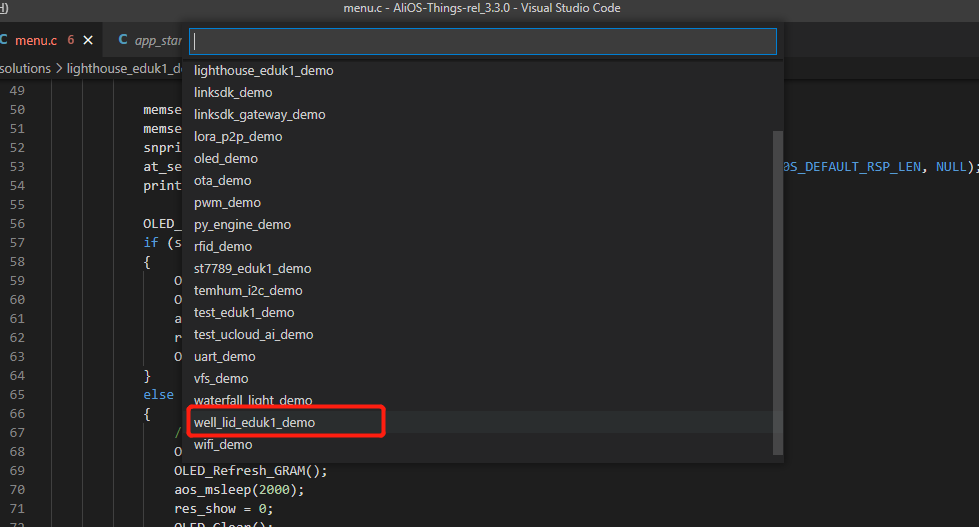The image size is (979, 527).
Task: Click the else keyword on line 65
Action: pyautogui.click(x=159, y=395)
